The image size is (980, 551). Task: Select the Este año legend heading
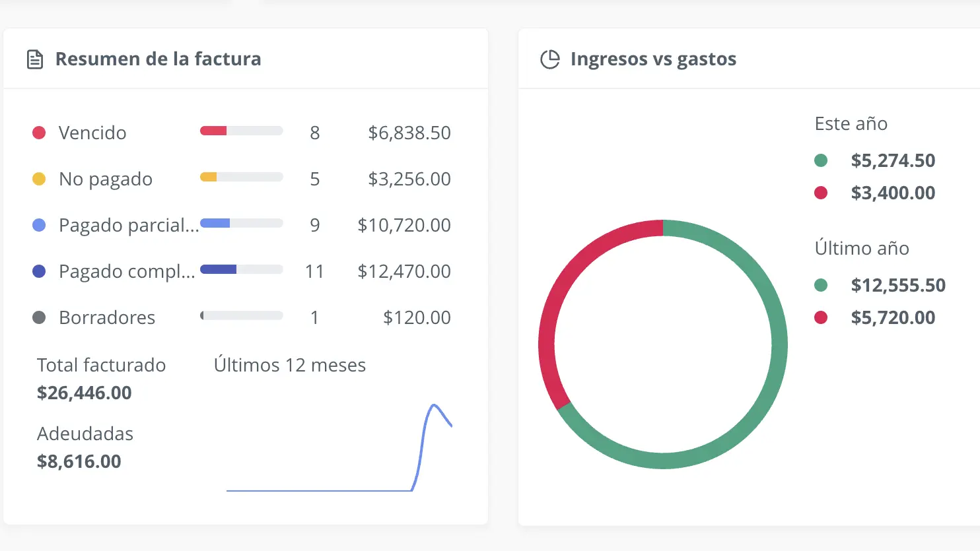point(851,123)
